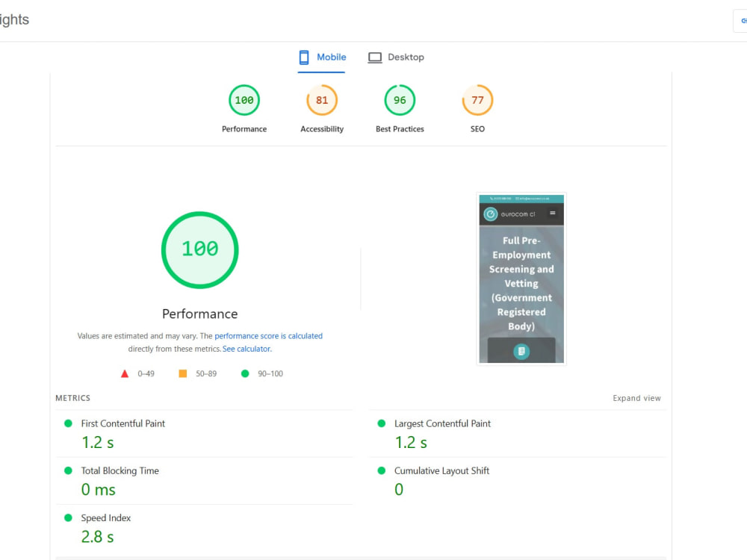The image size is (747, 560).
Task: Click the Accessibility label under its gauge
Action: coord(322,129)
